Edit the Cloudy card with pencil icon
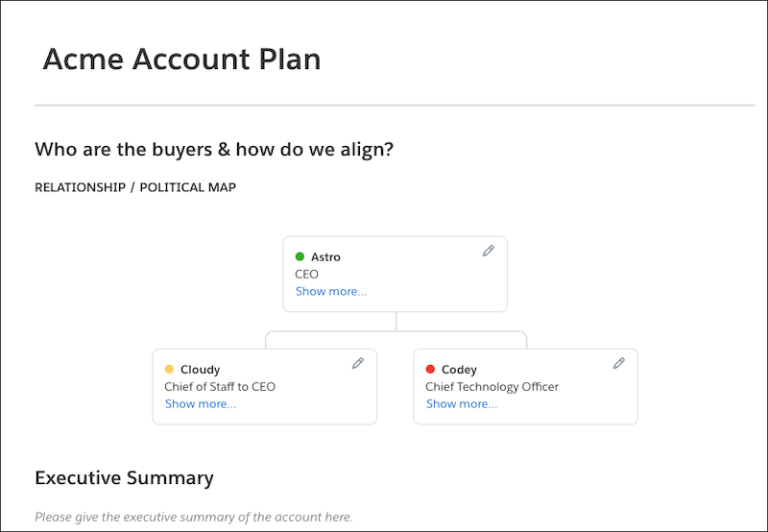The width and height of the screenshot is (768, 532). [358, 363]
